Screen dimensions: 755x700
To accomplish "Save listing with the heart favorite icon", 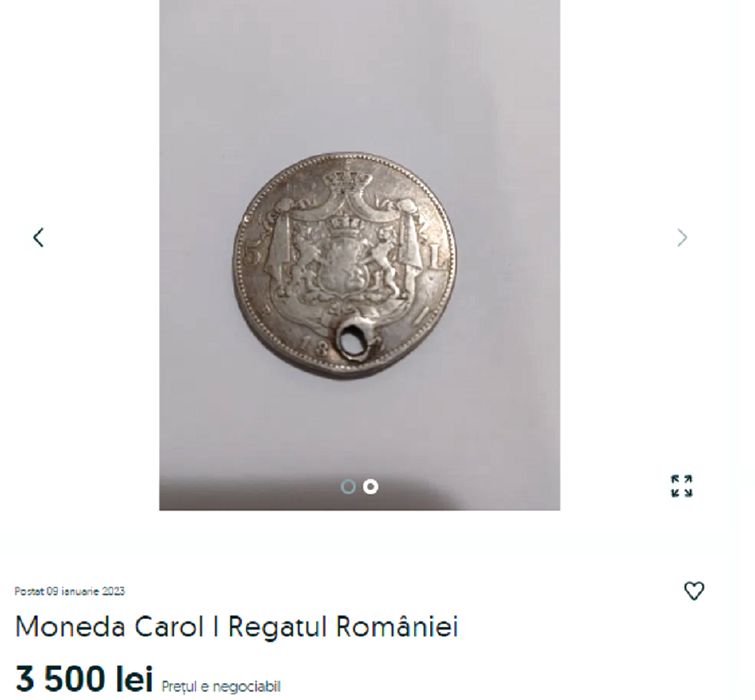I will click(694, 591).
